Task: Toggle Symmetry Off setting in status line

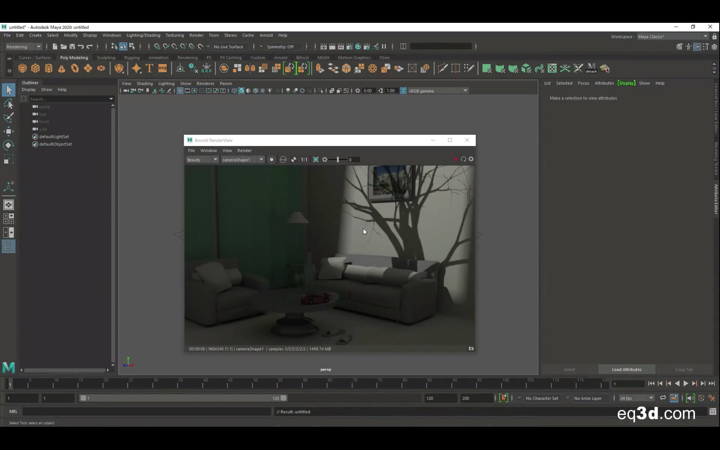Action: click(x=282, y=46)
